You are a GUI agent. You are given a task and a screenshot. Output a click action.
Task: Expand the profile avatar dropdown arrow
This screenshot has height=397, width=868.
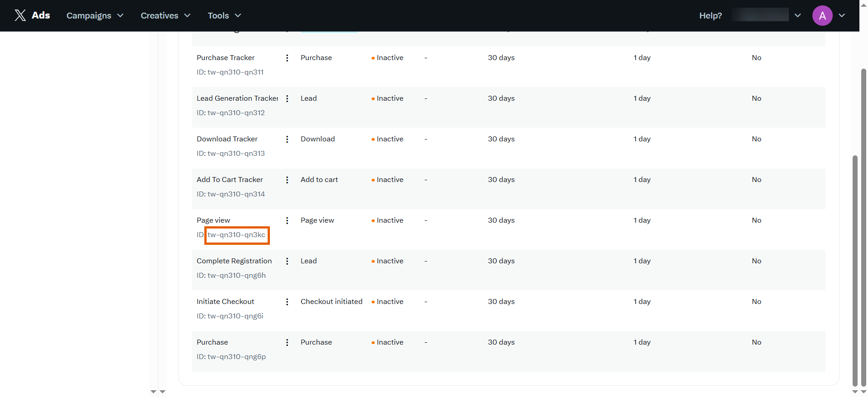click(x=842, y=15)
